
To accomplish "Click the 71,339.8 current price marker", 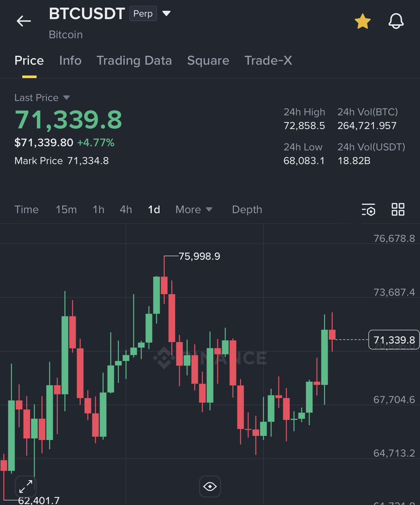I will pos(393,340).
